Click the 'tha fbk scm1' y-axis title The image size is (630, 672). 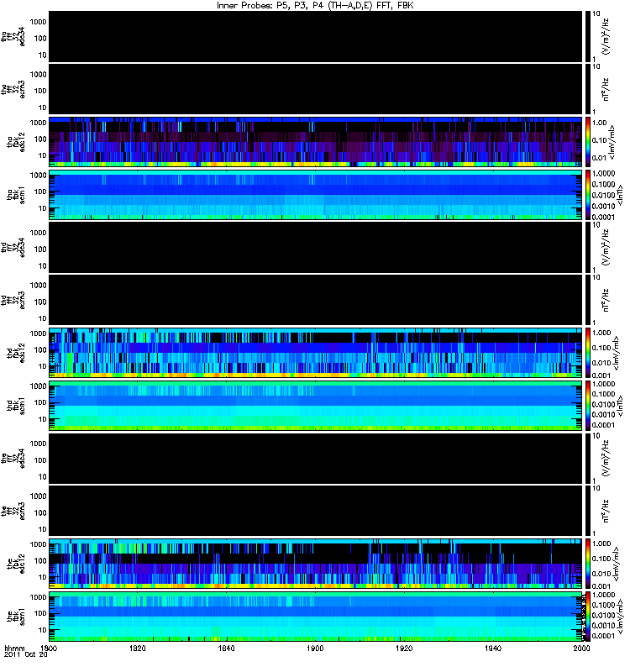[x=16, y=195]
